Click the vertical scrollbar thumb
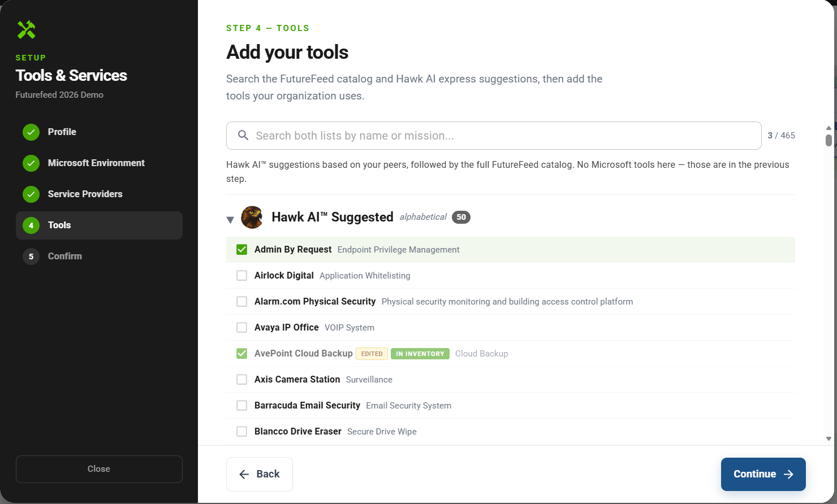 coord(829,140)
